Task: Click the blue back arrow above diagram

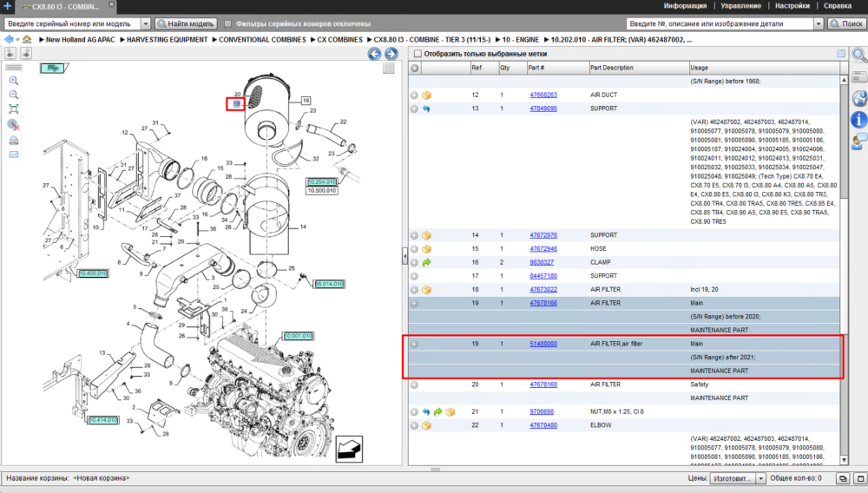Action: [x=375, y=54]
